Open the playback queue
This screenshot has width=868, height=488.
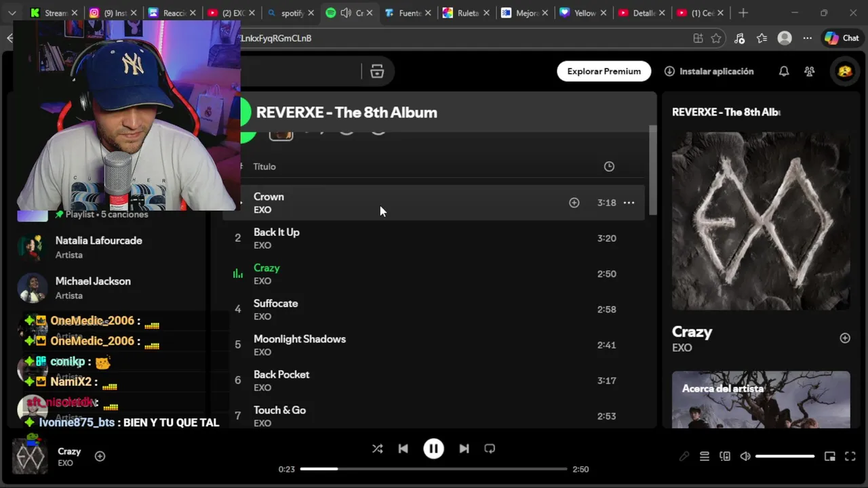(x=705, y=456)
